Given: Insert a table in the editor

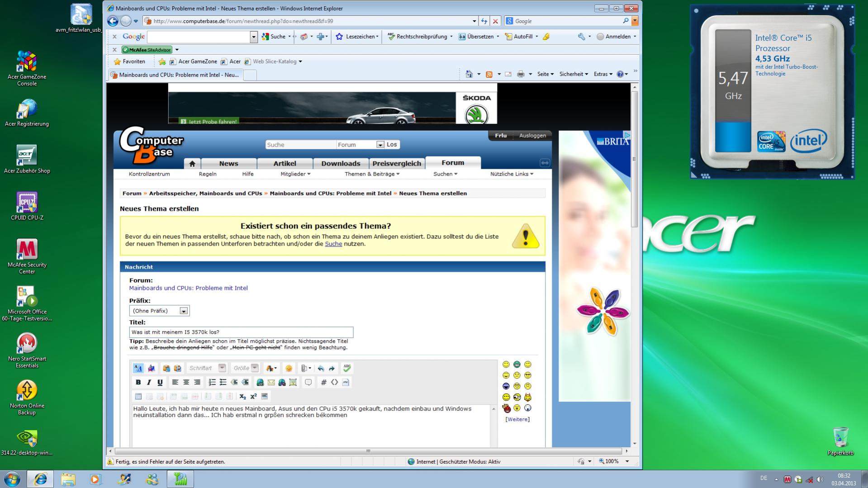Looking at the screenshot, I should (x=138, y=396).
